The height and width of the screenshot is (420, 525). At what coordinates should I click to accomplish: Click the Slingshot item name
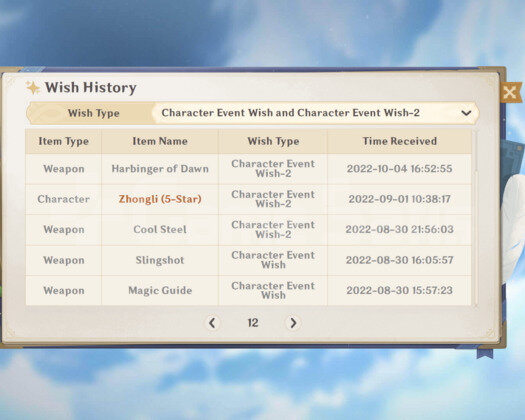pos(160,260)
